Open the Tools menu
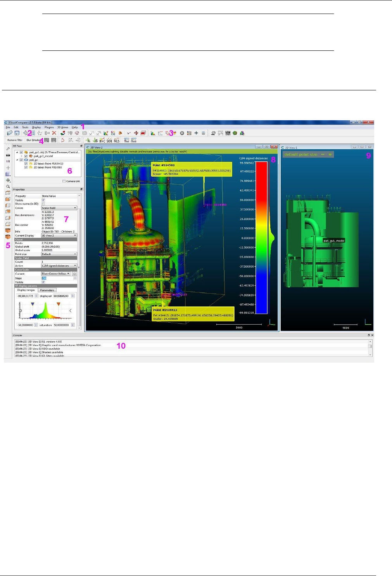This screenshot has height=576, width=392. (25, 127)
